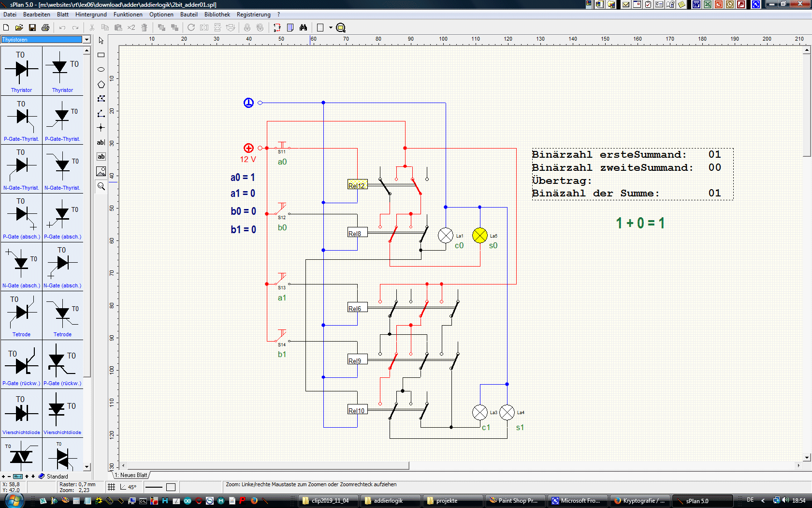This screenshot has width=812, height=508.
Task: Create a new file with the toolbar icon
Action: coord(6,28)
